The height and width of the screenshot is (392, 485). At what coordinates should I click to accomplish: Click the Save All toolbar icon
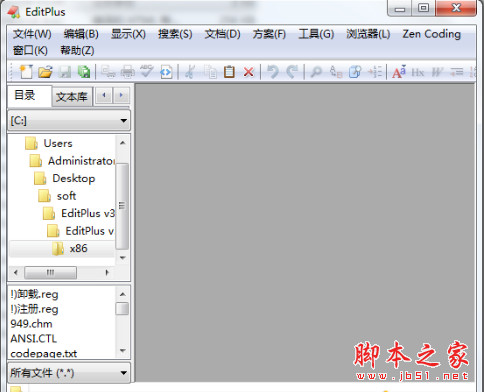(x=84, y=72)
